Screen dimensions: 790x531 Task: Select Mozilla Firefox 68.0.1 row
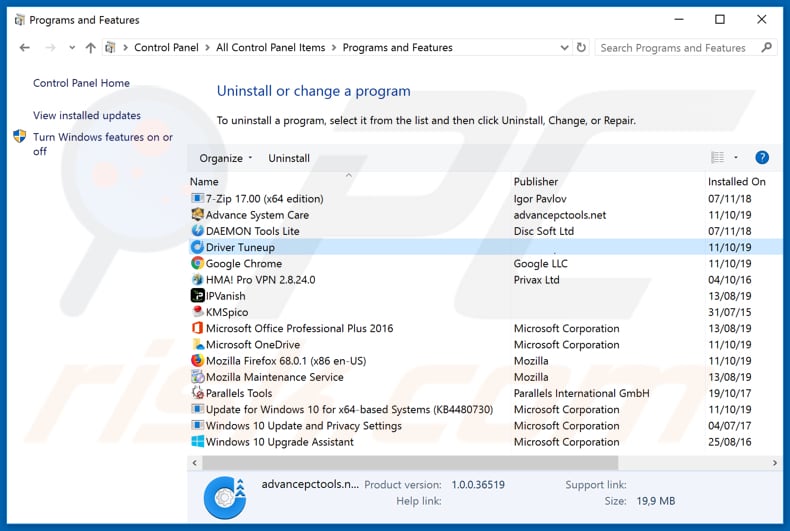(x=485, y=361)
